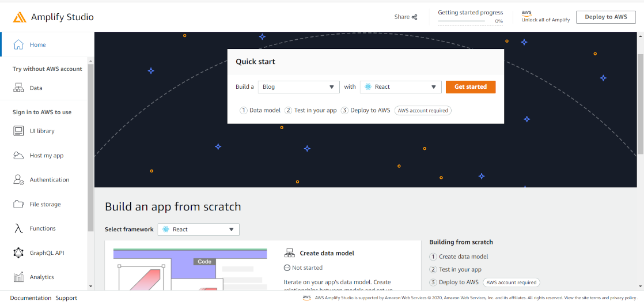Click the Create data model heading
644x305 pixels.
pos(327,253)
